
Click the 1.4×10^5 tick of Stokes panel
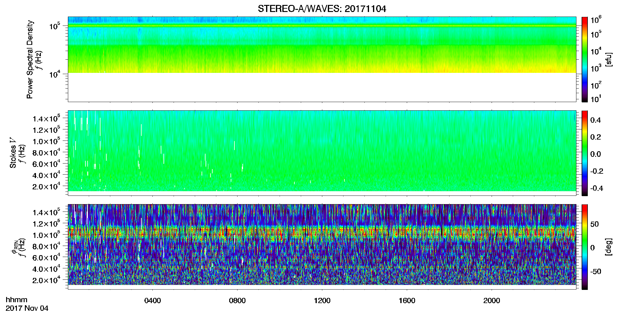pos(46,118)
